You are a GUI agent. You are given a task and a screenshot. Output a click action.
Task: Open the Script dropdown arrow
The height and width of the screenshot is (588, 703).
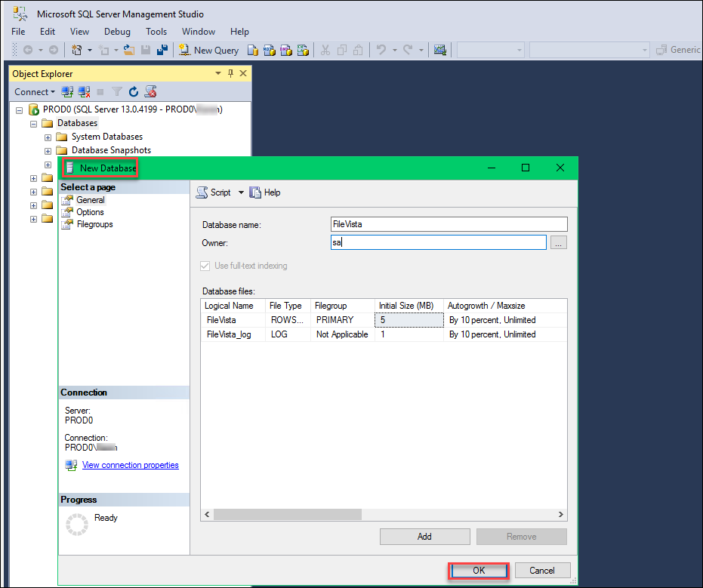241,192
